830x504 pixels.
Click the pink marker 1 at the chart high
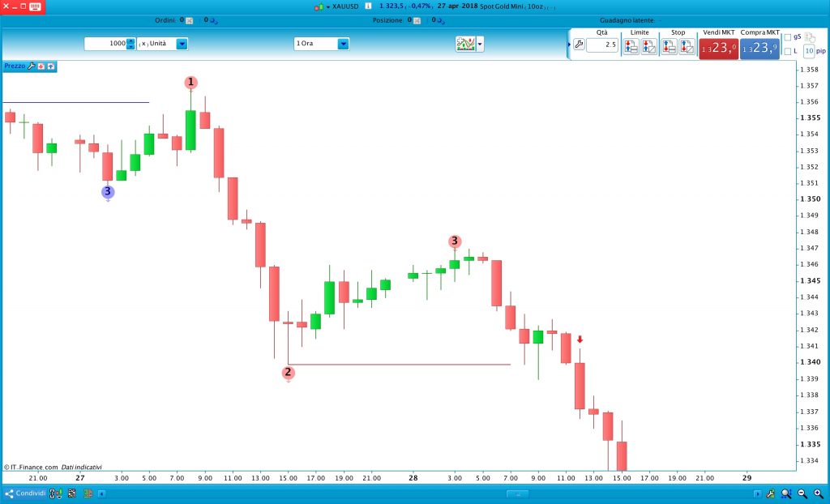tap(190, 83)
